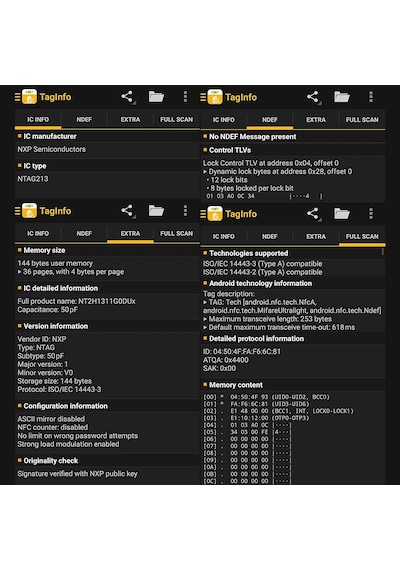400x570 pixels.
Task: Click the share icon on the EXTRA screen
Action: coord(127,210)
